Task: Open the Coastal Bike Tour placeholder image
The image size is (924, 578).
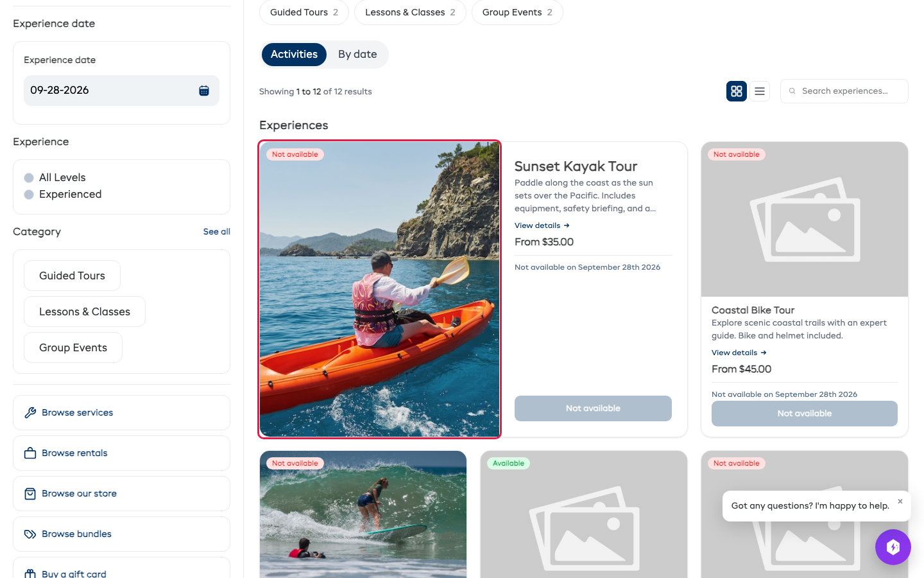Action: click(x=805, y=219)
